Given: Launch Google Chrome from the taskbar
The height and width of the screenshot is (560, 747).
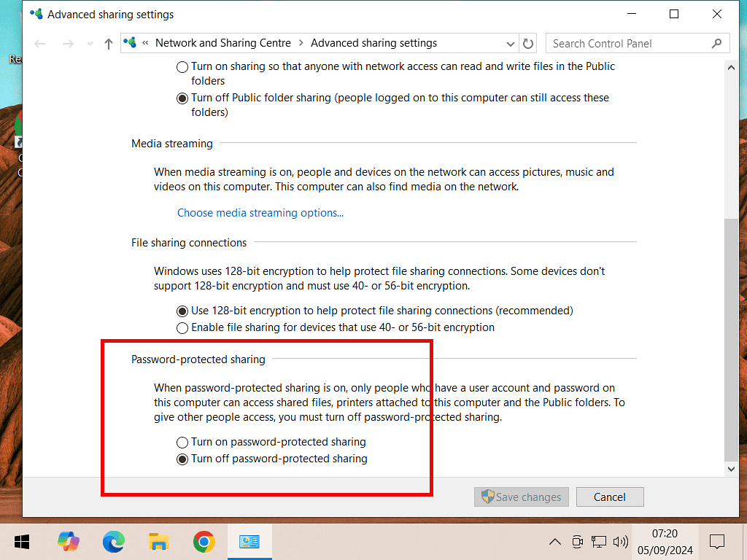Looking at the screenshot, I should pos(204,541).
